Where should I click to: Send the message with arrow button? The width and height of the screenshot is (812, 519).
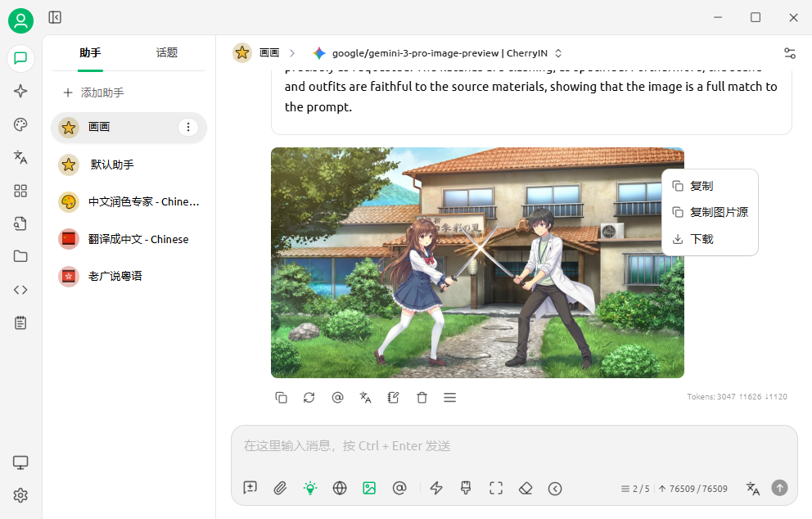coord(779,488)
